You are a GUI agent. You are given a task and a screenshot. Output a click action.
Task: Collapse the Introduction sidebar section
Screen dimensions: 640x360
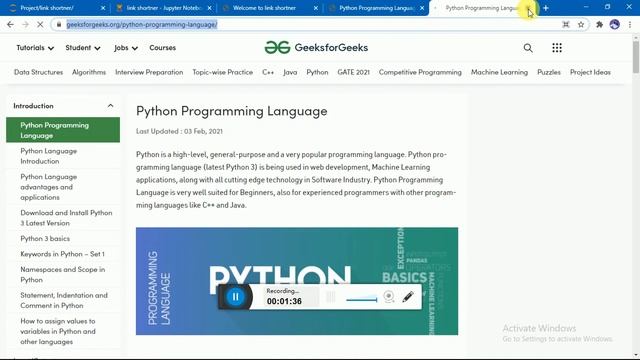110,106
